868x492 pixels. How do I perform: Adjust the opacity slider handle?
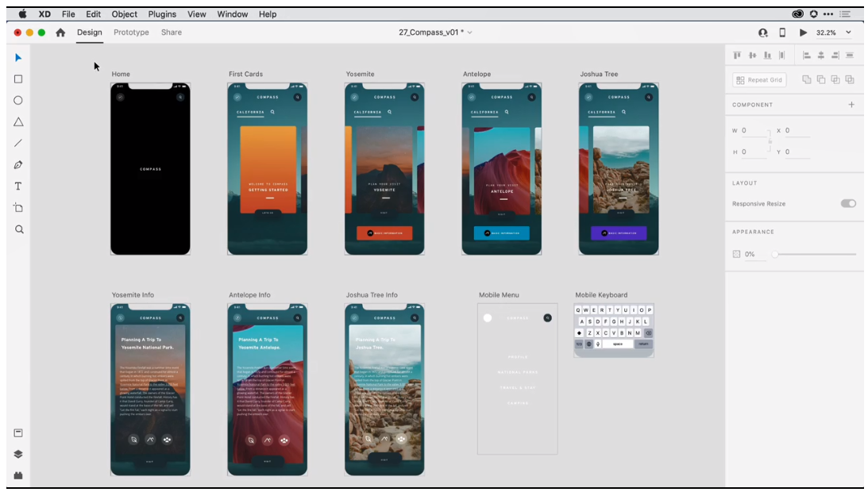pyautogui.click(x=775, y=254)
